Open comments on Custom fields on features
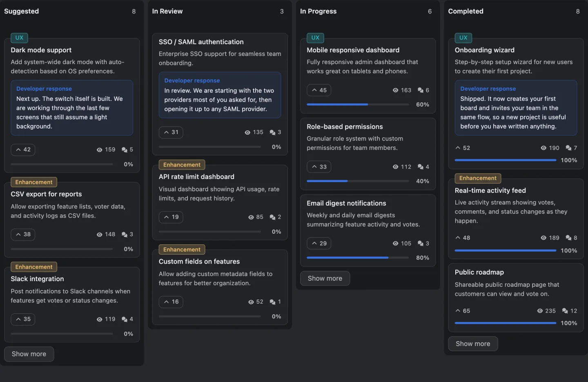The height and width of the screenshot is (382, 588). click(x=272, y=302)
